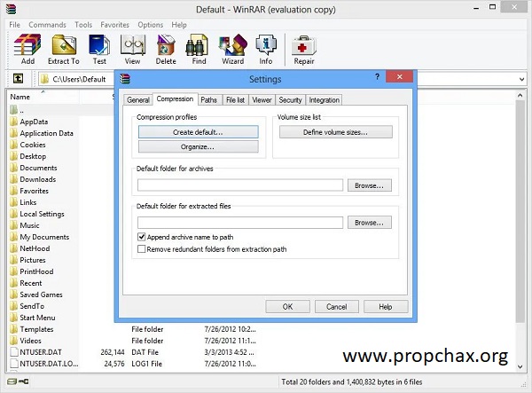The image size is (532, 393).
Task: Sort file list by Name column header
Action: pos(43,97)
